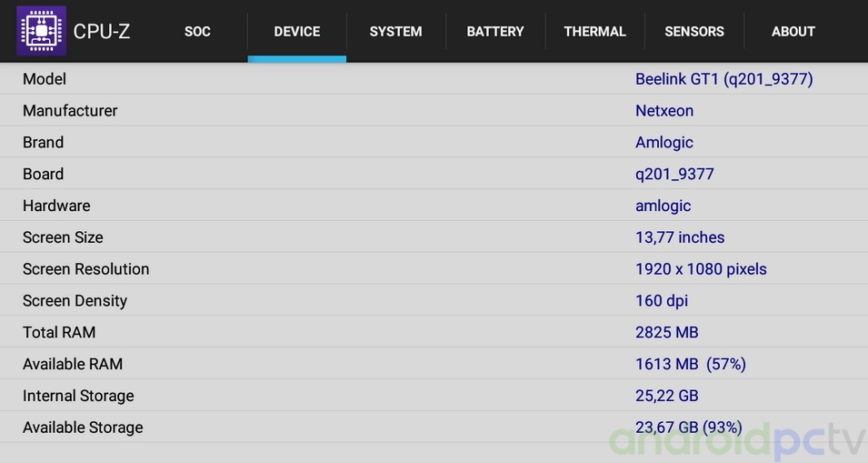This screenshot has height=463, width=868.
Task: Click the Board value q201_9377
Action: 674,174
